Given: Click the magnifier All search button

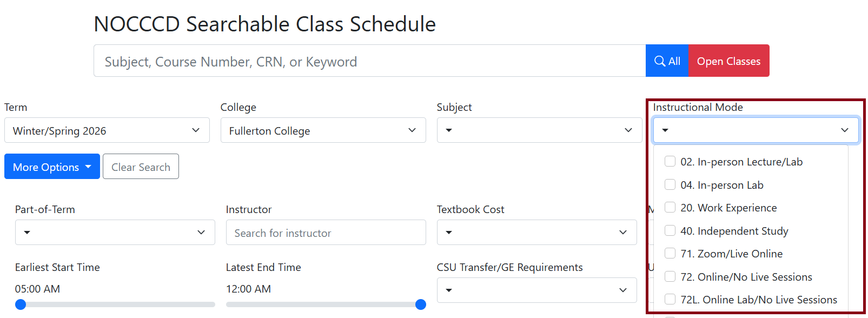Looking at the screenshot, I should tap(667, 61).
